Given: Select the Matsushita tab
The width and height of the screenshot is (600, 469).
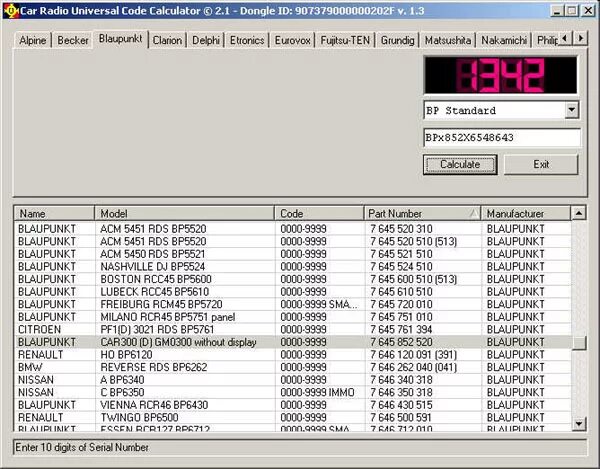Looking at the screenshot, I should click(448, 40).
